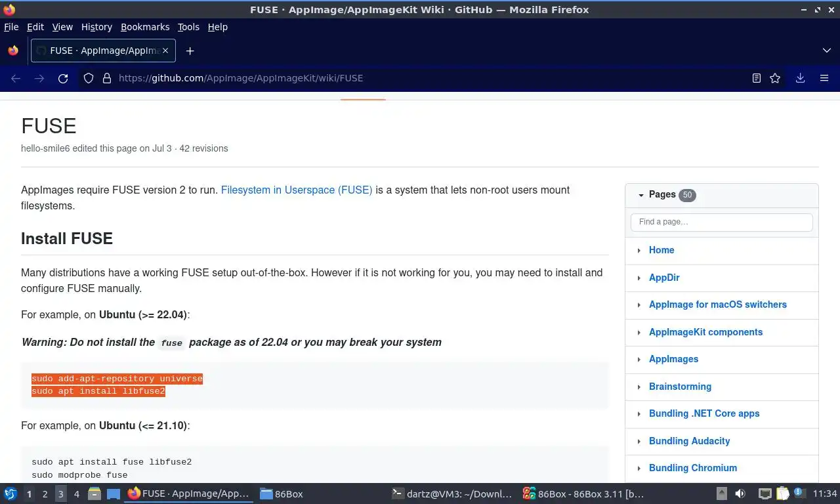Close the FUSE AppImageKit tab
840x504 pixels.
point(165,51)
